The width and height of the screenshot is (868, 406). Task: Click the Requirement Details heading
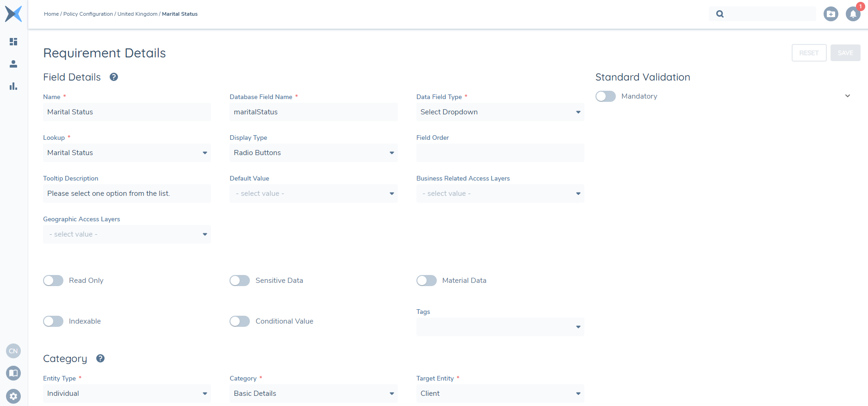(105, 53)
